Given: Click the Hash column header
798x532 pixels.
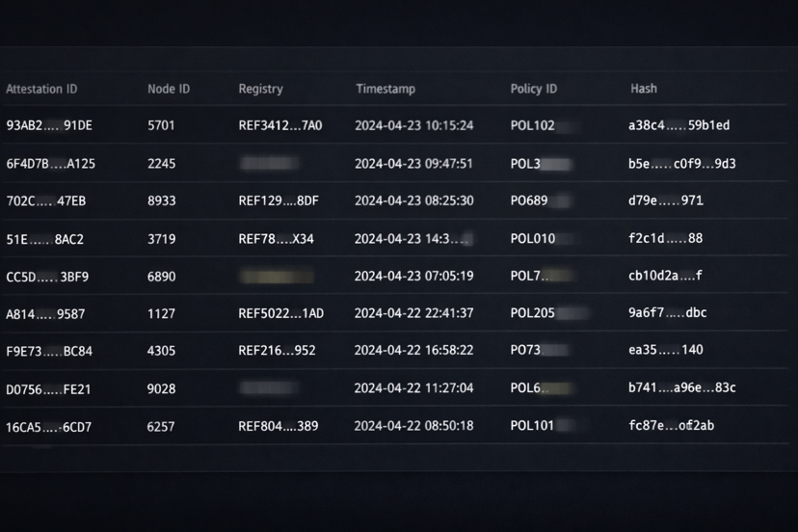Looking at the screenshot, I should (x=644, y=89).
